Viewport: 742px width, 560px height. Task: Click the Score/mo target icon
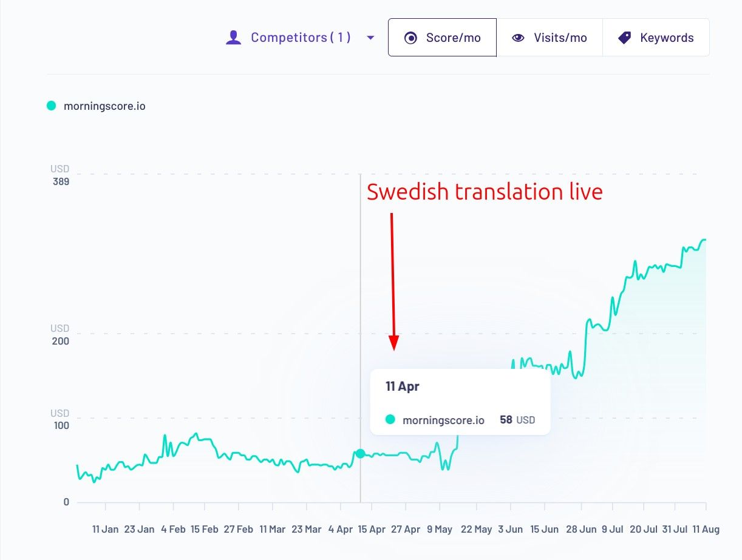tap(411, 38)
